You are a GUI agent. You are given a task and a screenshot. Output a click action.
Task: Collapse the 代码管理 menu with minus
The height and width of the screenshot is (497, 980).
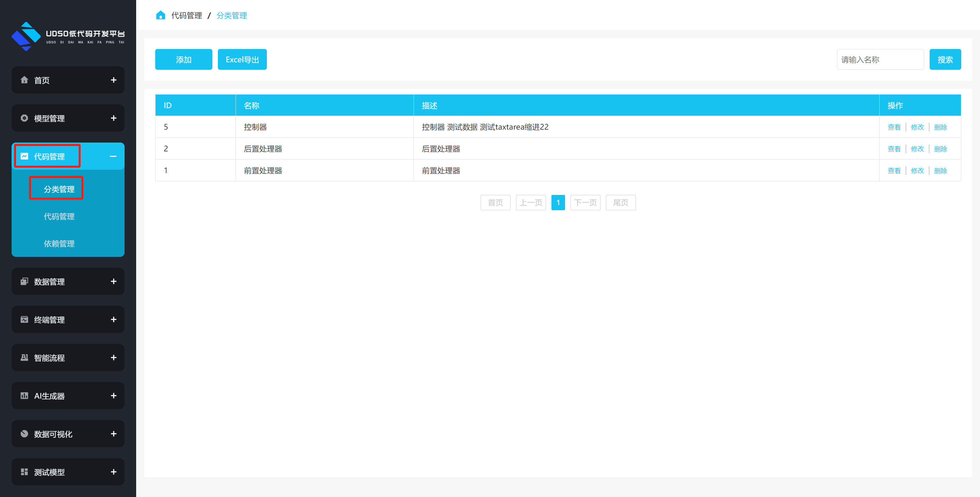pyautogui.click(x=113, y=156)
